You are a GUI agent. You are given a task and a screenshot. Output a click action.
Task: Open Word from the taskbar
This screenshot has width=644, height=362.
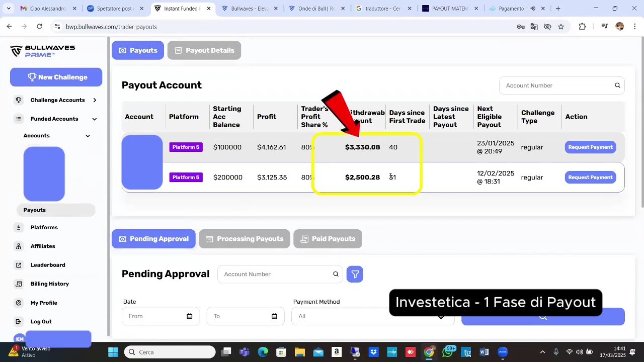[484, 352]
